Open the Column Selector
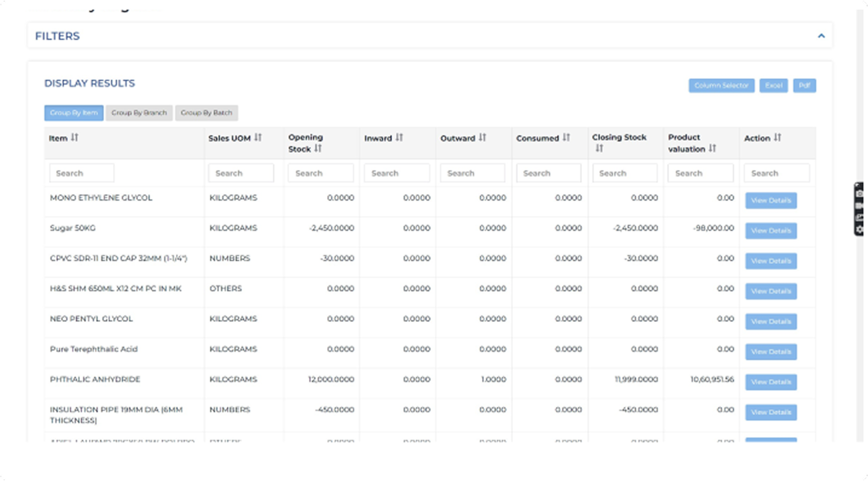Image resolution: width=868 pixels, height=481 pixels. click(x=721, y=85)
